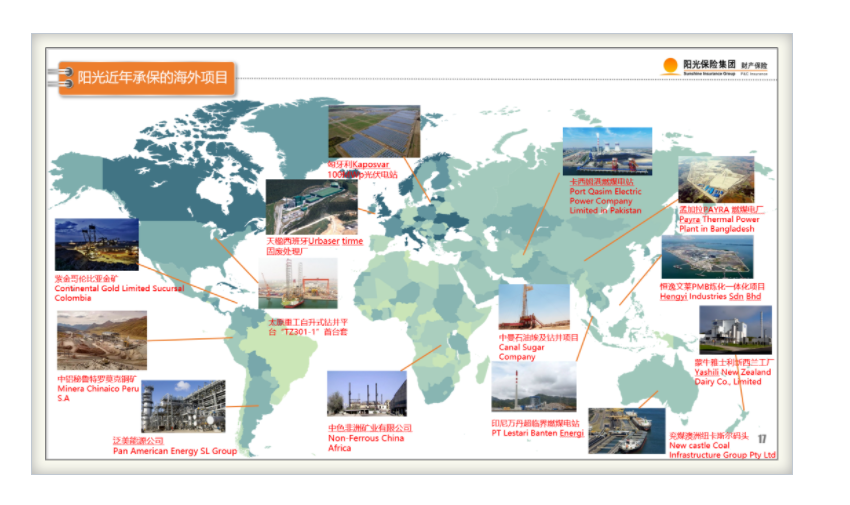
Task: Click the PT Lestari Banten power station photo
Action: coord(533,387)
